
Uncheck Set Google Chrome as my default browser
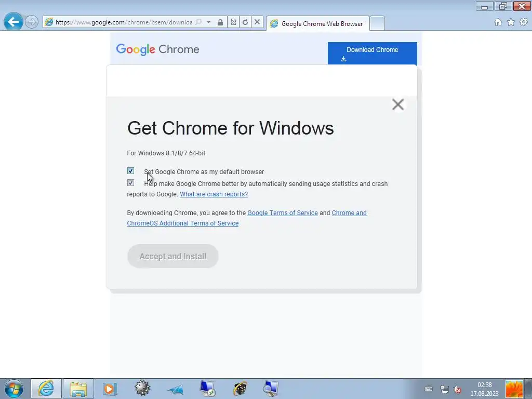[x=130, y=170]
